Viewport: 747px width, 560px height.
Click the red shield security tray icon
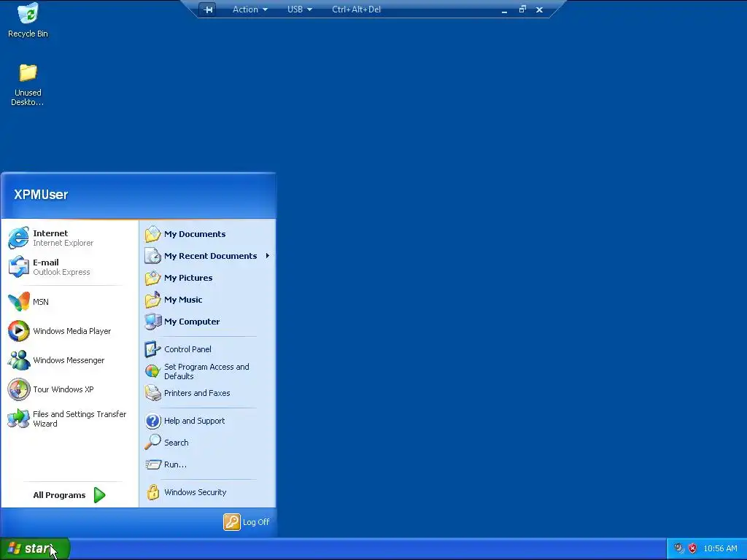(x=693, y=548)
